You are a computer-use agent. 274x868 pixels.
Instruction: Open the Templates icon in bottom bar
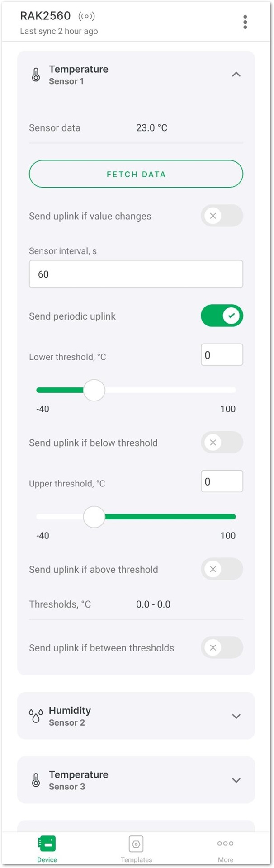click(136, 844)
